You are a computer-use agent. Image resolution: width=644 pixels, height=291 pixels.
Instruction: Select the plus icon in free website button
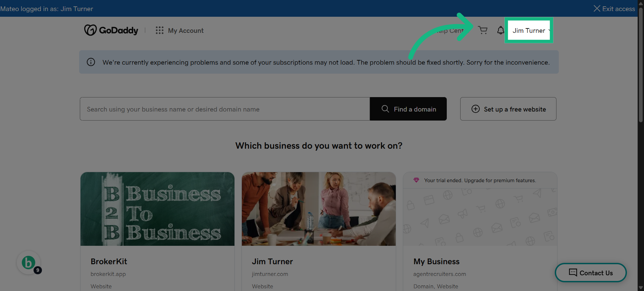click(476, 109)
